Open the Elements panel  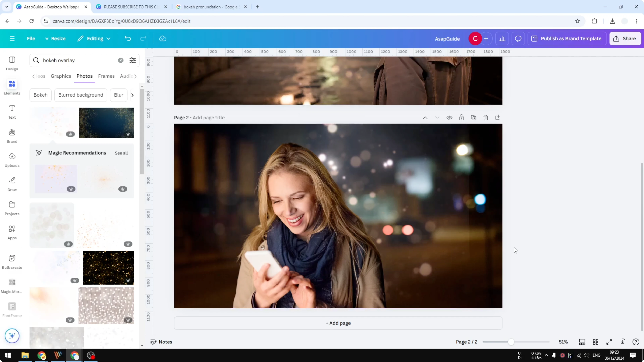[x=12, y=87]
